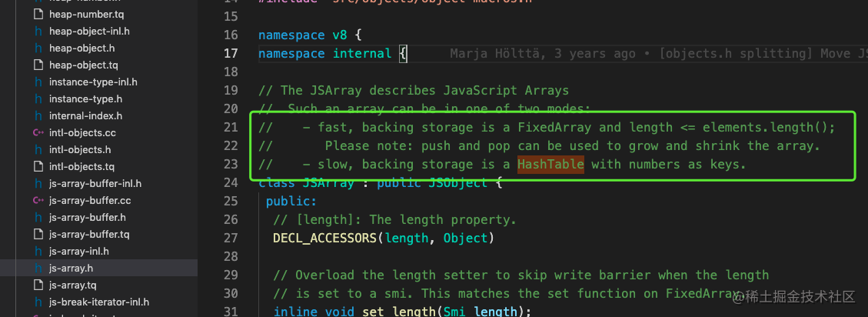The height and width of the screenshot is (317, 868).
Task: Click the Marja Hölttä git blame annotation
Action: coord(542,53)
